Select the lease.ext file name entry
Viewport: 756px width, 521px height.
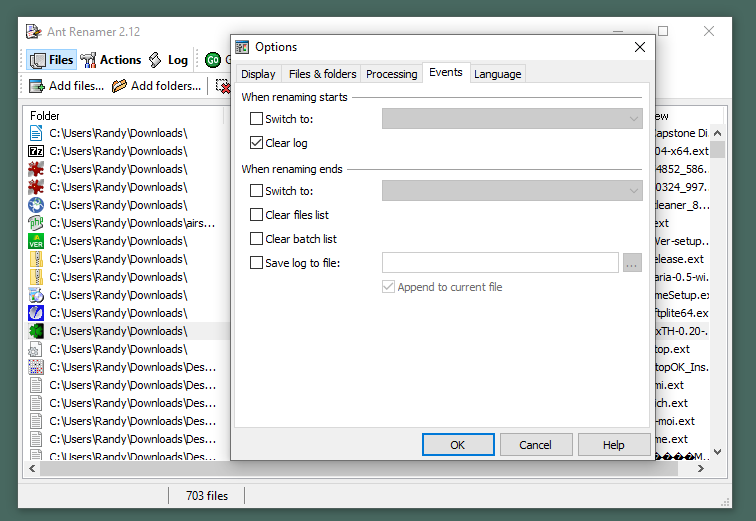(x=680, y=259)
